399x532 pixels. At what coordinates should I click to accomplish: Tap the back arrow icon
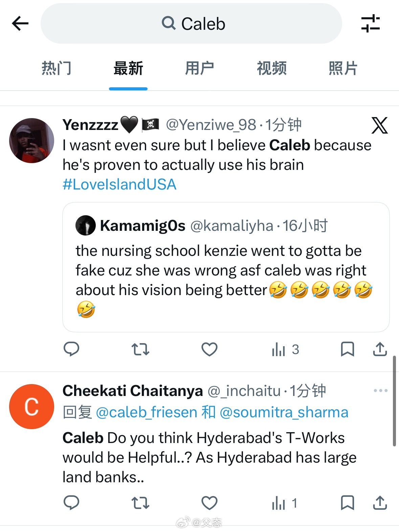pyautogui.click(x=20, y=24)
